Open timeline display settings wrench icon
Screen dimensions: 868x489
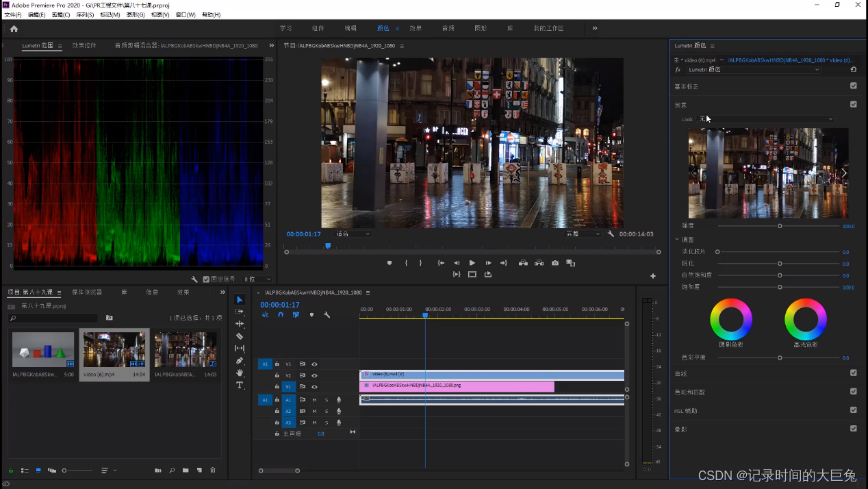[x=327, y=315]
